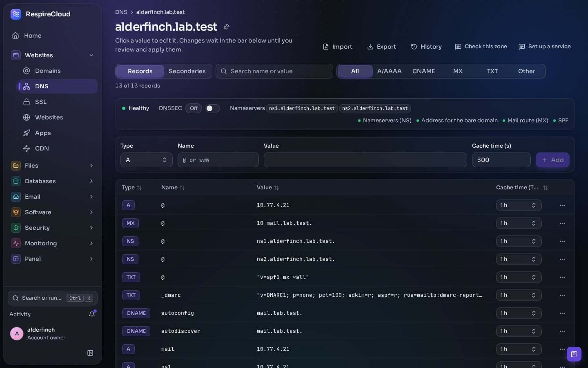This screenshot has height=368, width=588.
Task: Go to Domains in the sidebar
Action: tap(58, 71)
